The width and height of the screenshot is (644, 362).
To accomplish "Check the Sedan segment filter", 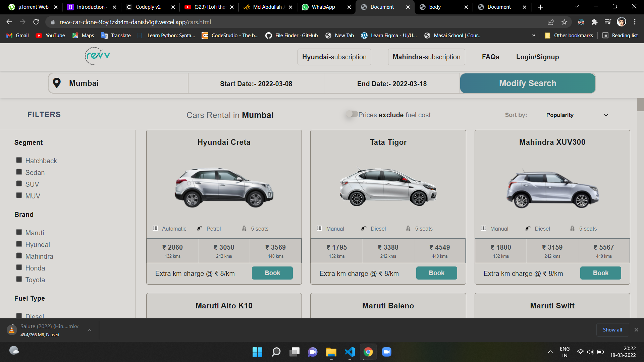I will coord(19,172).
